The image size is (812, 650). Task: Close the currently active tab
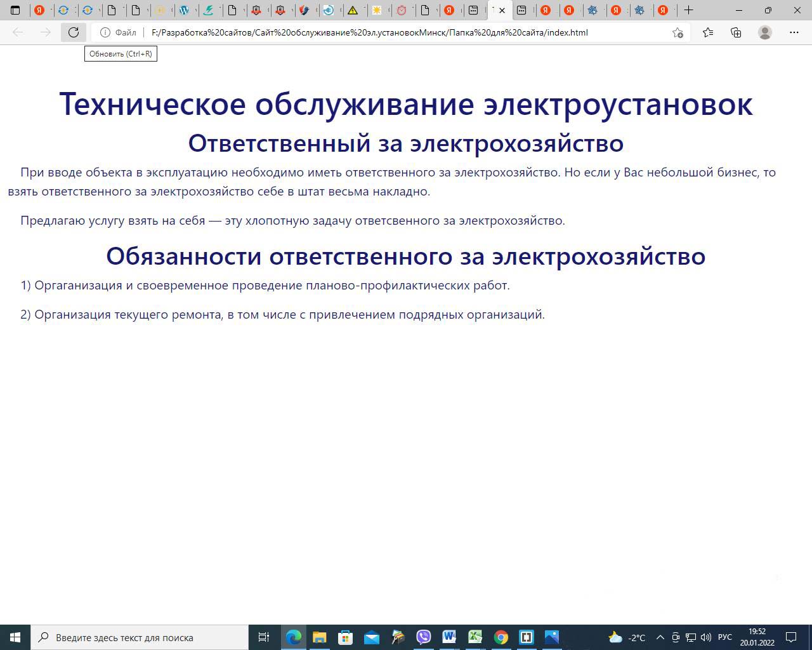pyautogui.click(x=502, y=10)
